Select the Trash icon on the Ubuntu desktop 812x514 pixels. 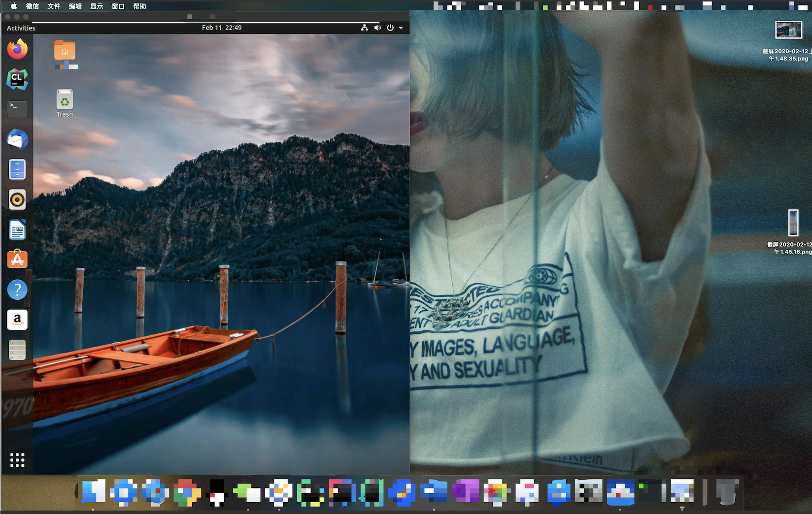point(65,100)
